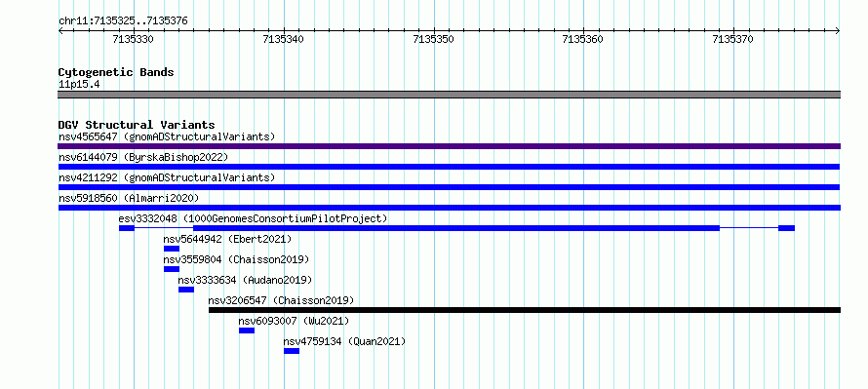
Task: Click the gray 11p15.4 cytogenetic band
Action: tap(449, 95)
